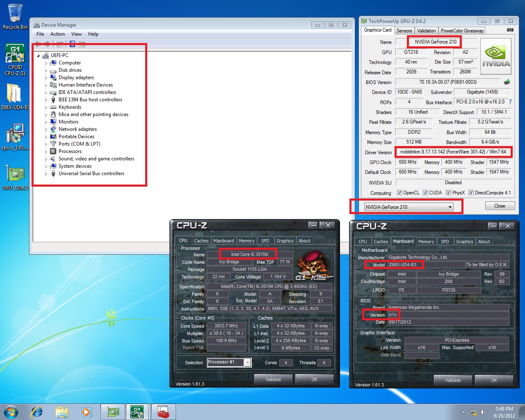The height and width of the screenshot is (420, 525).
Task: Expand the Processors node arrow
Action: click(x=46, y=151)
